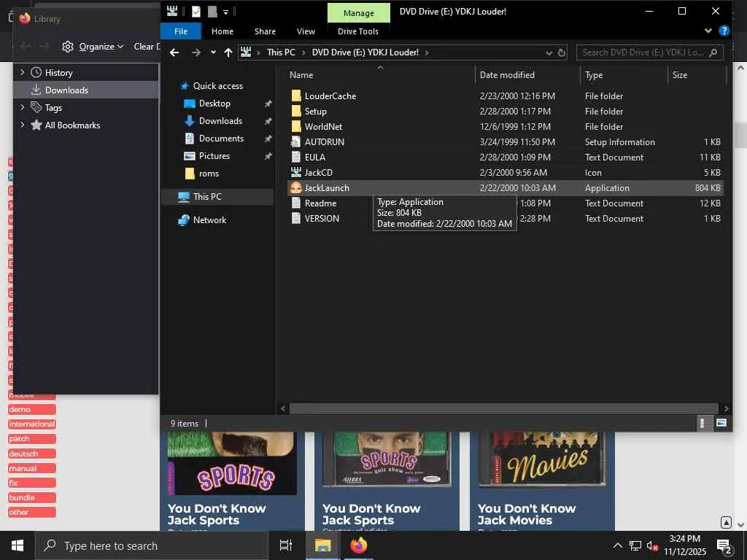Viewport: 747px width, 560px height.
Task: Expand breadcrumb arrow after YDKJ Louder!
Action: (427, 52)
